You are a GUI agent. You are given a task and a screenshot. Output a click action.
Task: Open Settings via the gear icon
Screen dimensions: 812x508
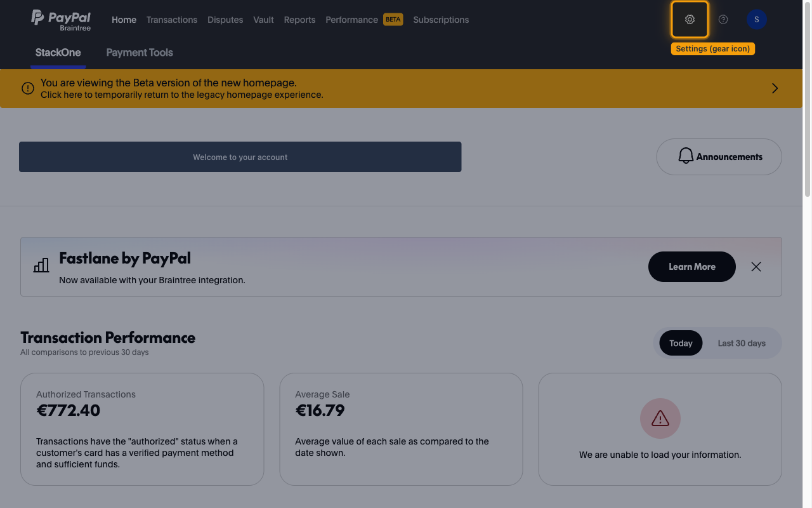pyautogui.click(x=690, y=20)
